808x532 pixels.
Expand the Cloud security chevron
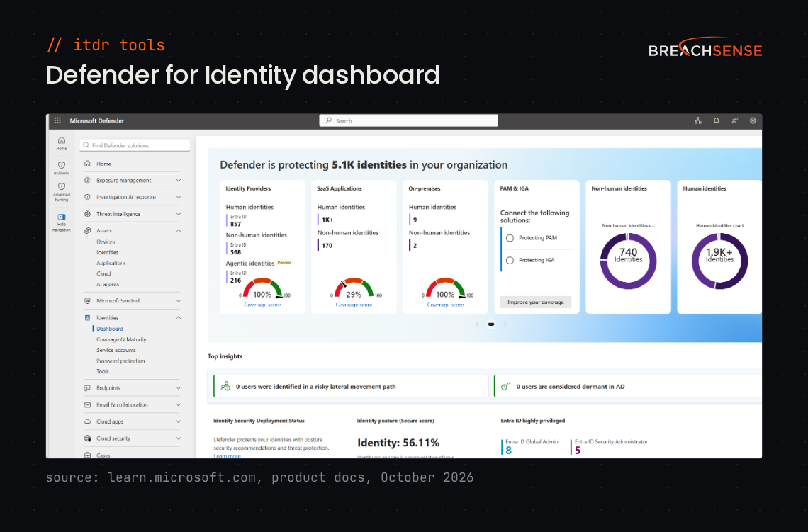[179, 438]
